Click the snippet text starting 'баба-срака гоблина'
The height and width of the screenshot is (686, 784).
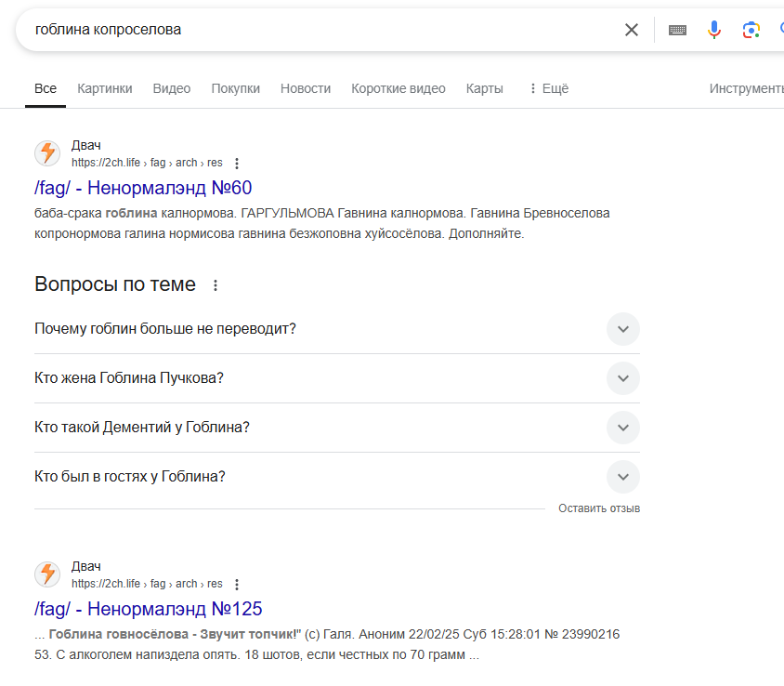tap(322, 223)
